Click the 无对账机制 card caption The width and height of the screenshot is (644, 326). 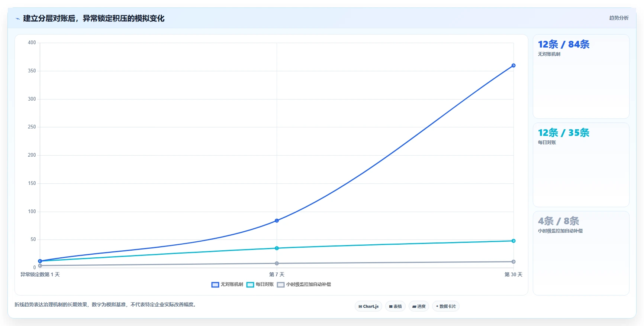pyautogui.click(x=549, y=54)
